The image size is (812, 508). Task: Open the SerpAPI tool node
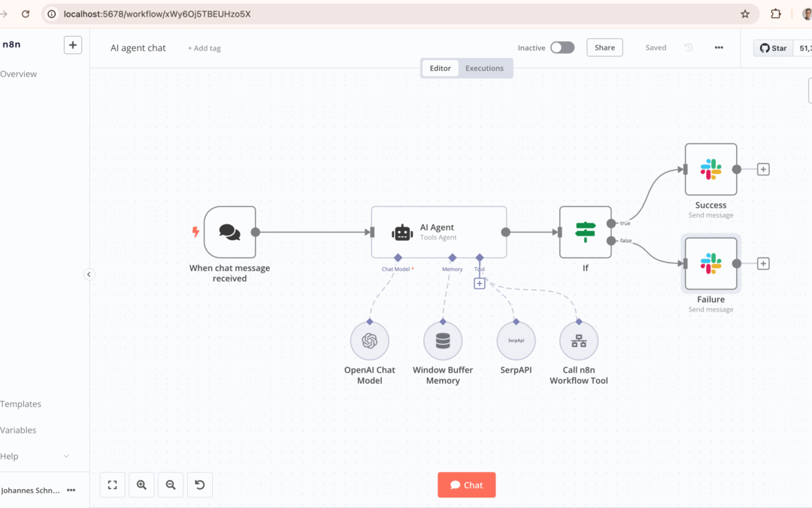516,341
